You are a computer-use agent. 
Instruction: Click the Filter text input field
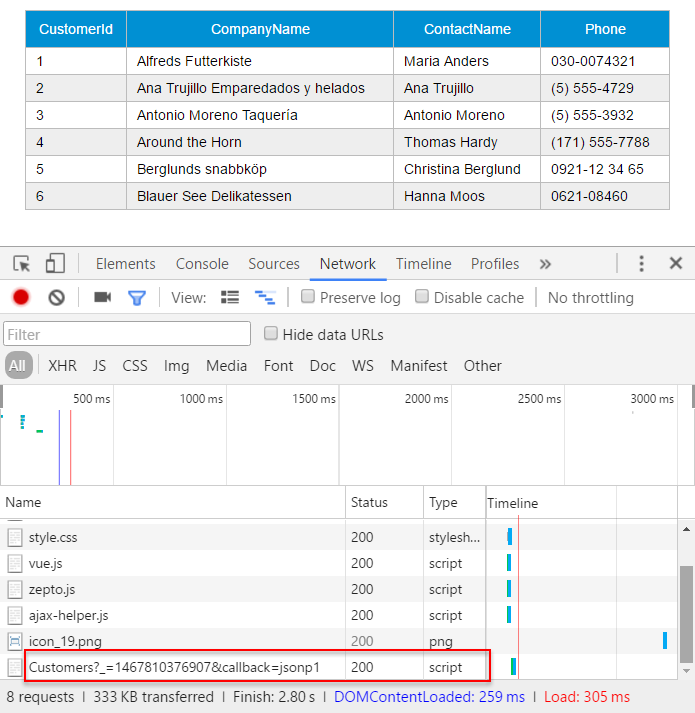127,334
